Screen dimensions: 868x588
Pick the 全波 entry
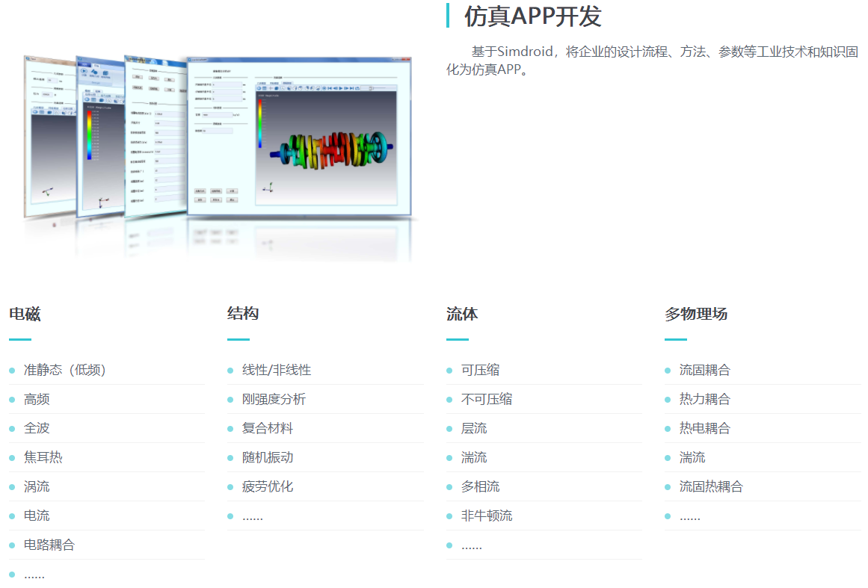[x=37, y=428]
